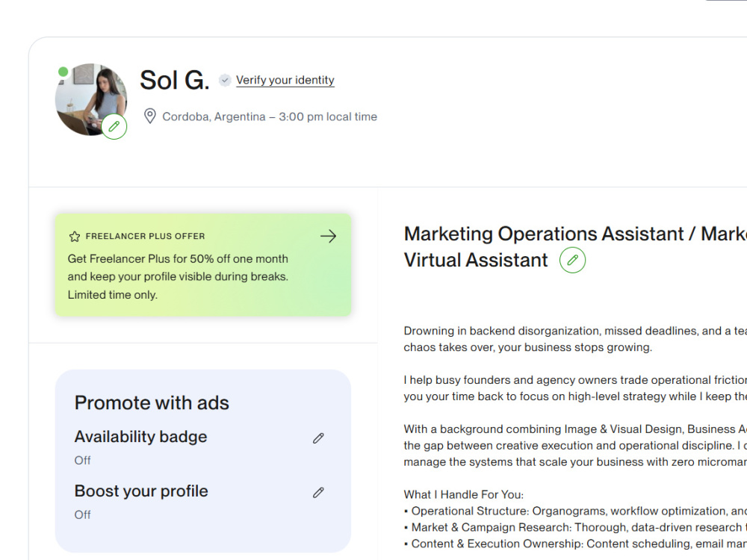Click the Market & Campaign Research bullet
This screenshot has height=560, width=747.
click(575, 527)
